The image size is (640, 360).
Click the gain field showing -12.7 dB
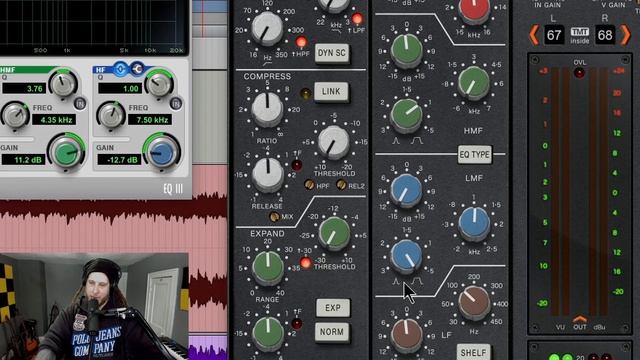[119, 160]
